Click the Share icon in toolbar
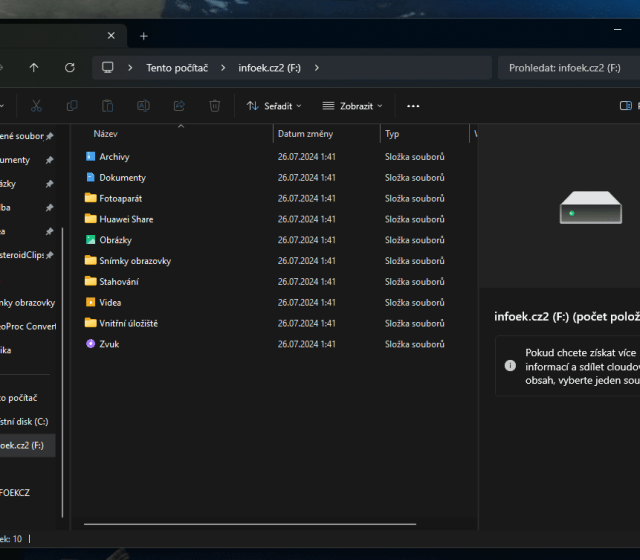Screen dimensions: 640x560 coord(179,105)
